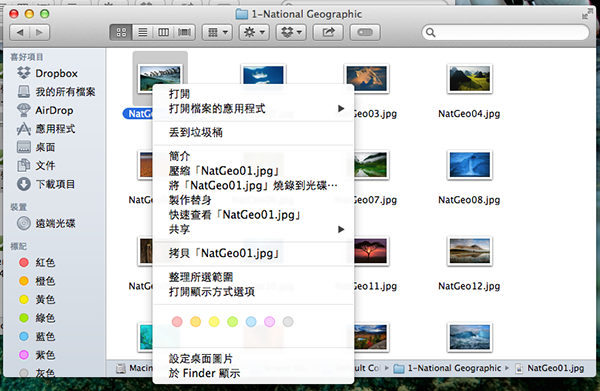Select 我的所有檔案 in sidebar
The height and width of the screenshot is (391, 600).
pos(56,92)
